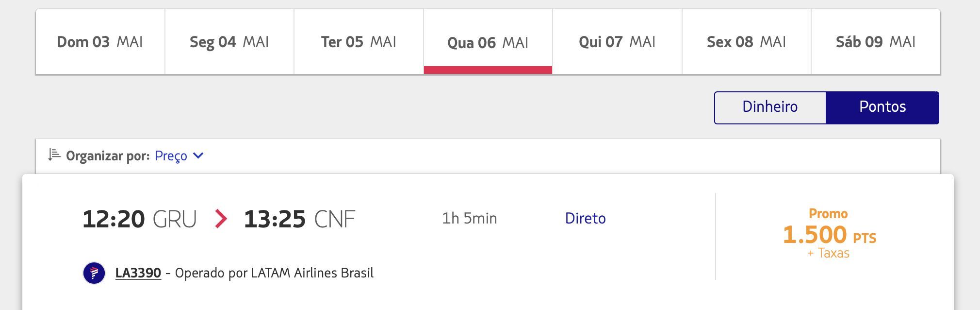
Task: Select the Sáb 09 MAI date tab
Action: (x=876, y=42)
